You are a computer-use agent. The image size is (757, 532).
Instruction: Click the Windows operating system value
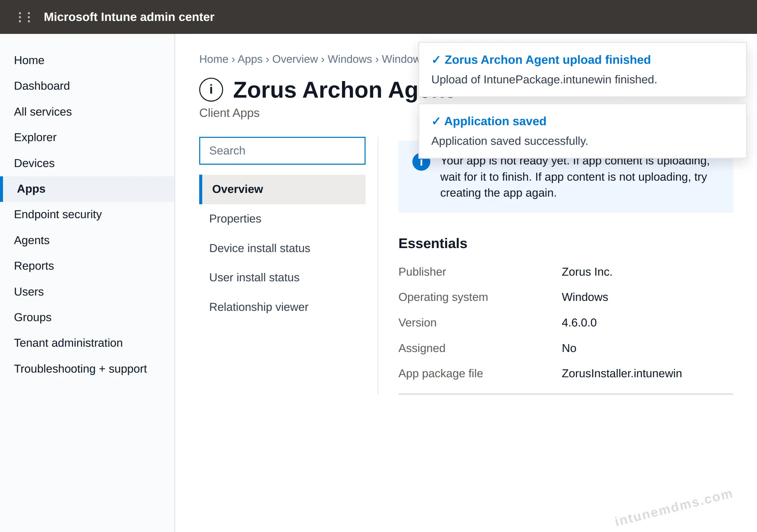click(585, 297)
